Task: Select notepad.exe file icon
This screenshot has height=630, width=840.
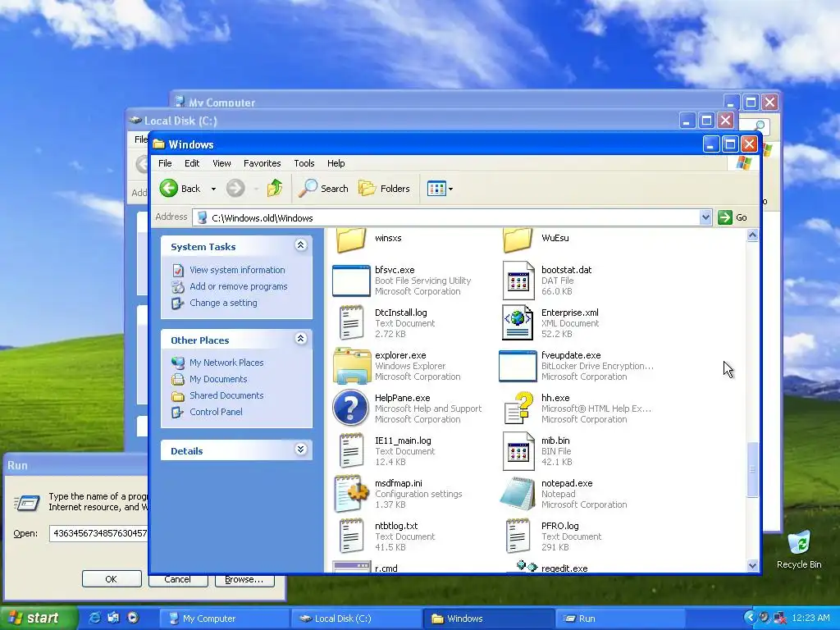Action: pos(518,493)
